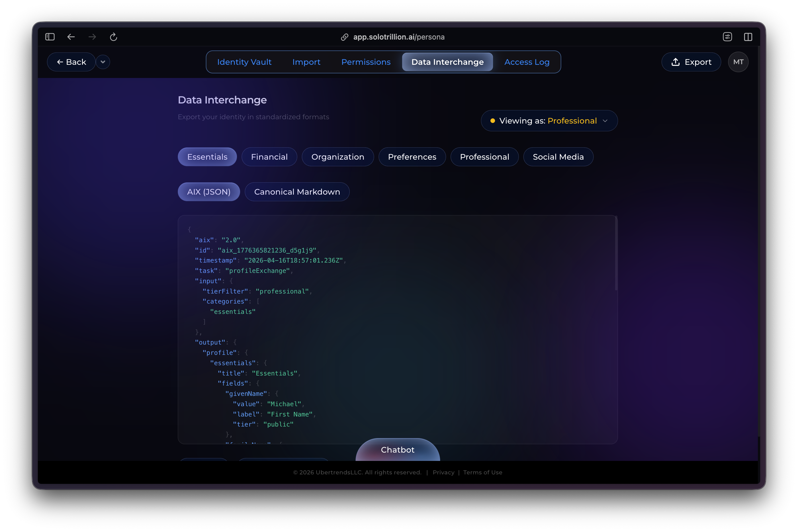
Task: Click the upload arrow on the Export button
Action: click(x=675, y=62)
